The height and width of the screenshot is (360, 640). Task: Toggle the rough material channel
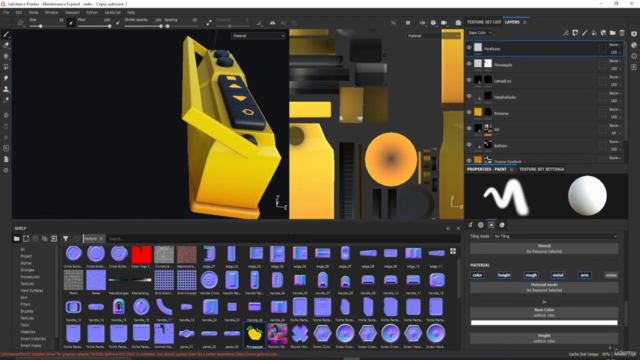(x=531, y=275)
